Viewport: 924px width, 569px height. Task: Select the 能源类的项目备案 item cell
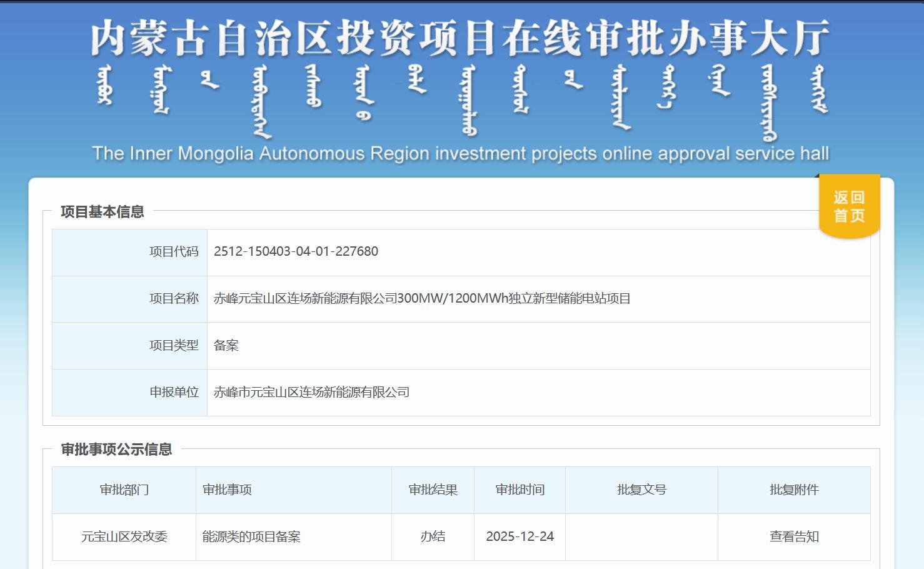point(251,536)
